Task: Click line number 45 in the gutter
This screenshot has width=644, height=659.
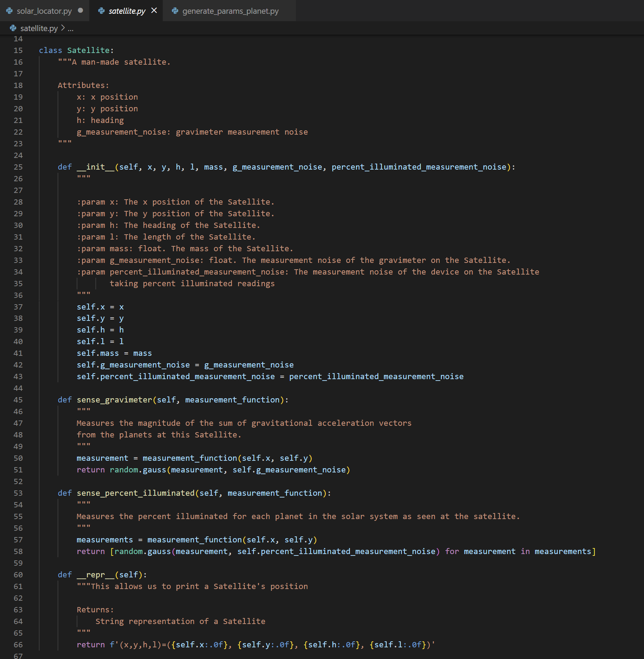Action: (x=18, y=400)
